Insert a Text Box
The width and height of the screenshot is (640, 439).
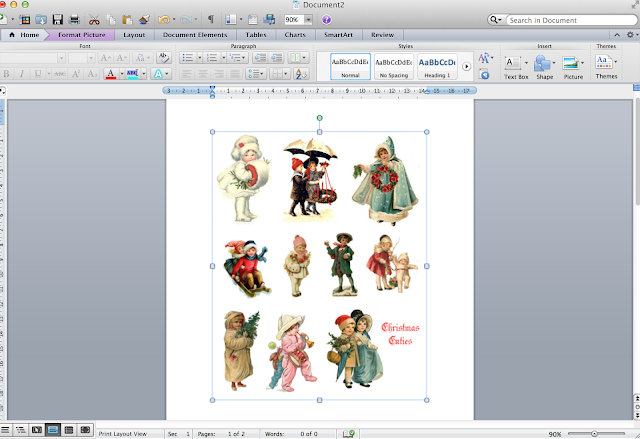tap(516, 67)
